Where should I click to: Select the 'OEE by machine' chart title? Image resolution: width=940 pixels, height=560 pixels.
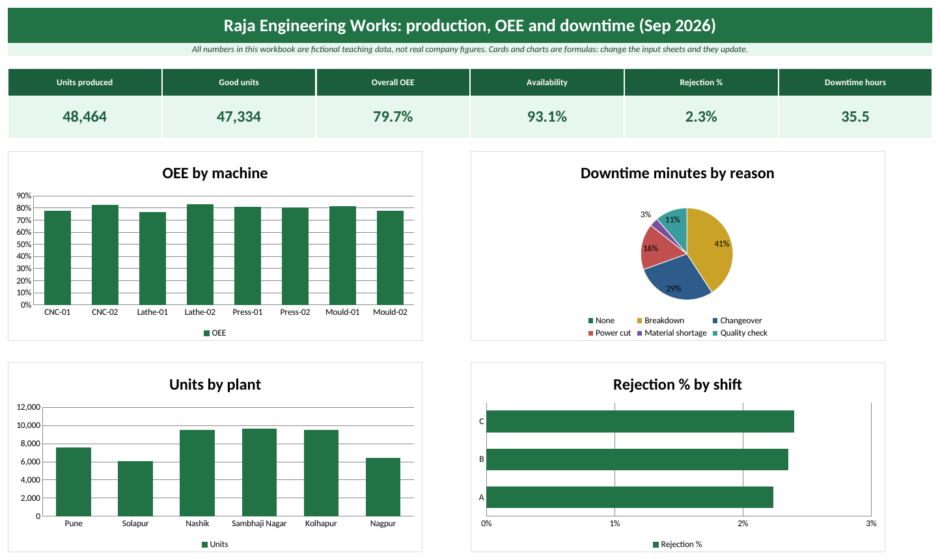[215, 173]
